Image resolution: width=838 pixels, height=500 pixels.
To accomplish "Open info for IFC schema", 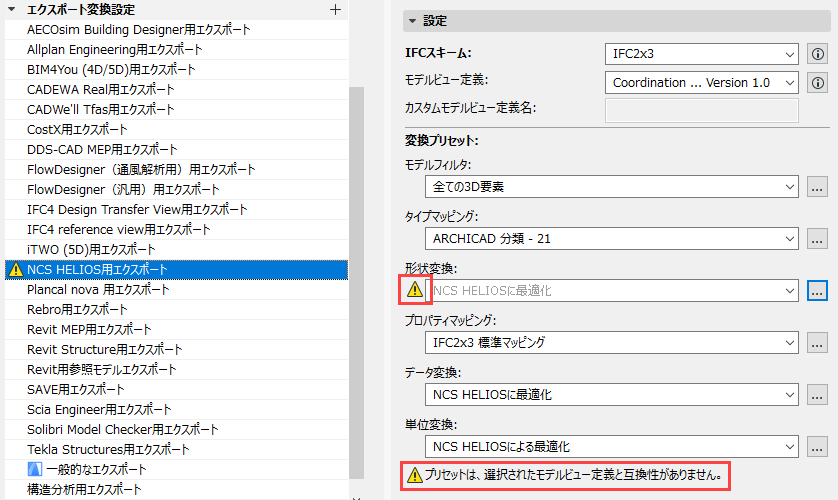I will pyautogui.click(x=817, y=54).
